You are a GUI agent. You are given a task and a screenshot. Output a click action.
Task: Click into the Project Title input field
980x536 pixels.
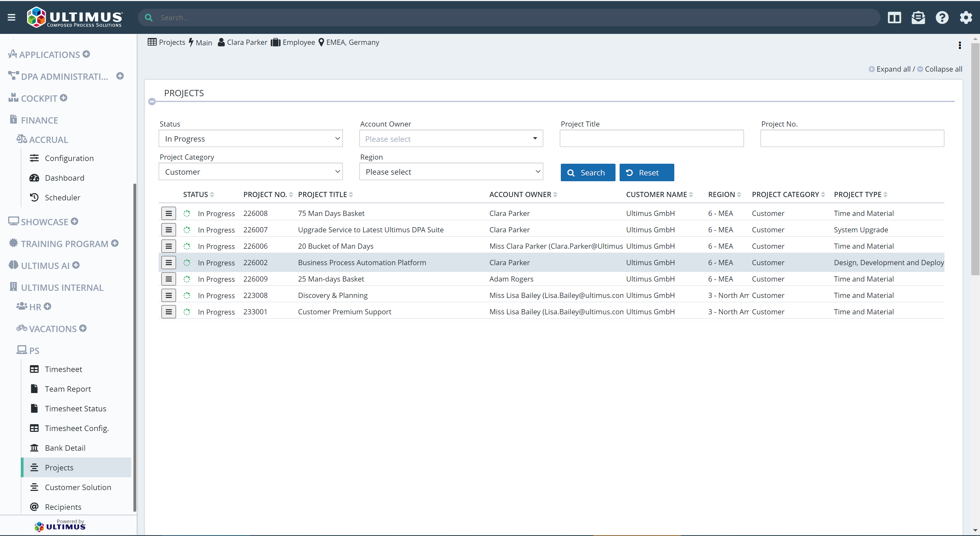[x=651, y=139]
